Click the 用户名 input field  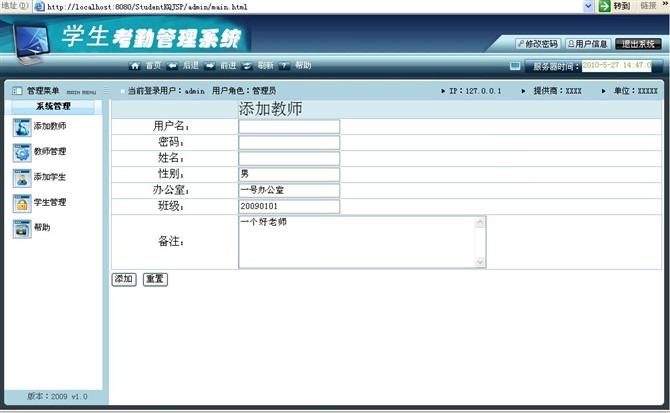click(289, 127)
